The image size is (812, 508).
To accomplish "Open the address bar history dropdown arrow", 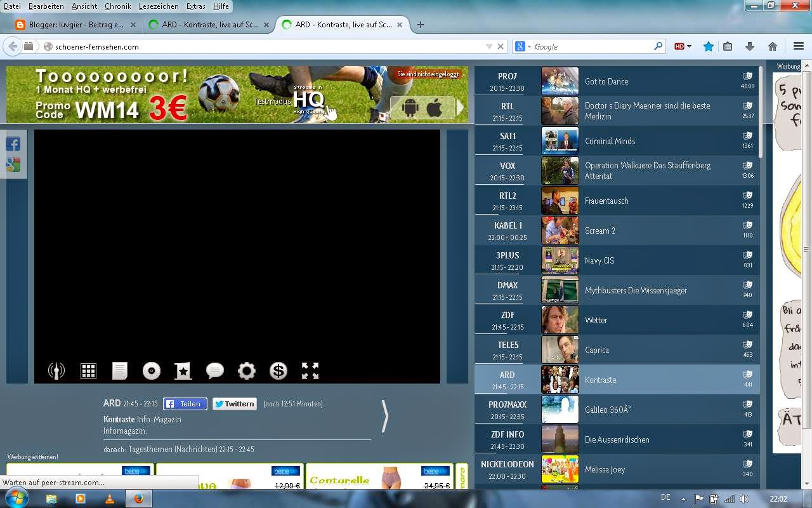I will pyautogui.click(x=488, y=46).
